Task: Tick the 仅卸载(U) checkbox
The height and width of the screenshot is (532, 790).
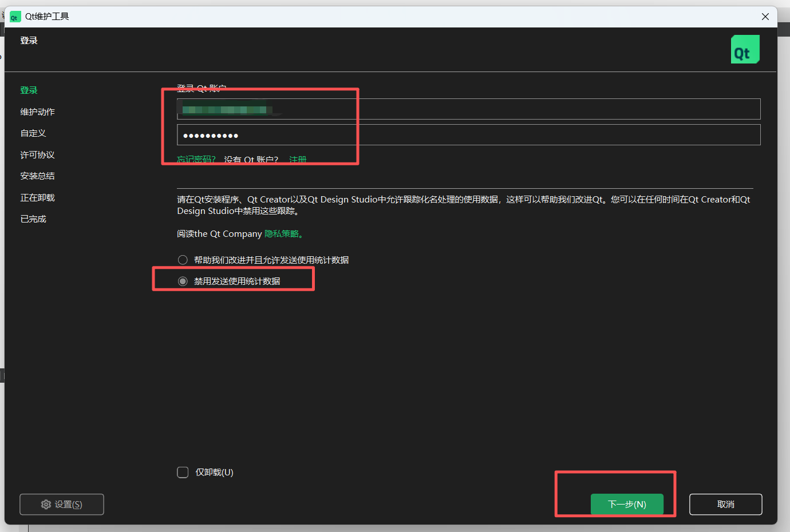Action: pyautogui.click(x=183, y=473)
